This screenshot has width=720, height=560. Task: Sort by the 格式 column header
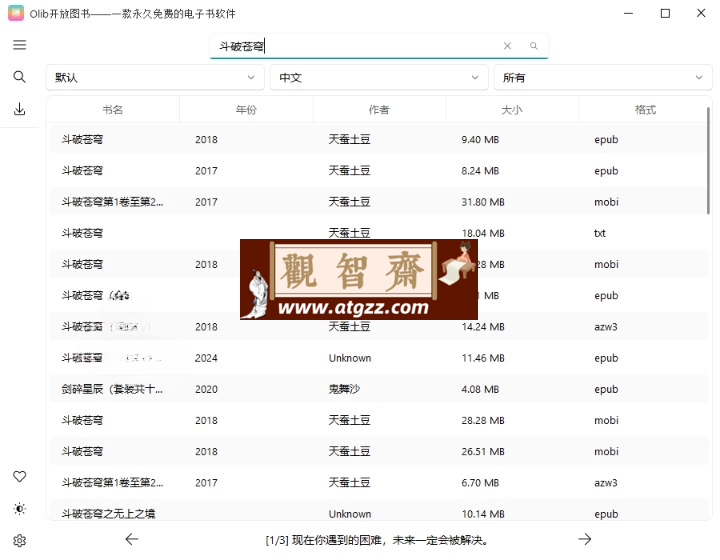point(645,110)
